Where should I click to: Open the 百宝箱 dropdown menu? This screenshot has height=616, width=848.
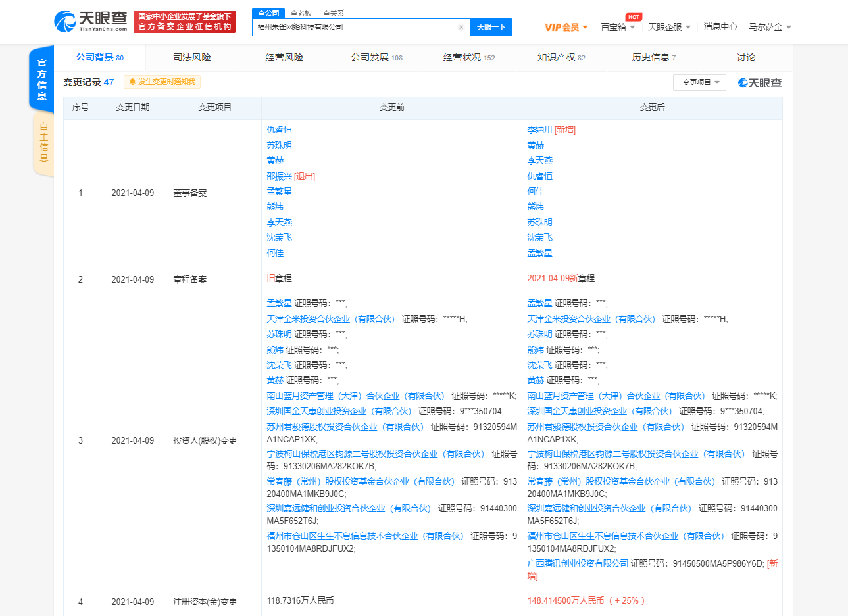click(618, 27)
